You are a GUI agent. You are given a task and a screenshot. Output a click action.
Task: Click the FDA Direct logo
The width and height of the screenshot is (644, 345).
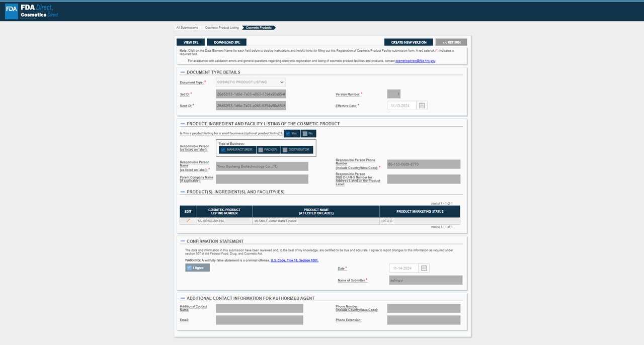coord(31,11)
